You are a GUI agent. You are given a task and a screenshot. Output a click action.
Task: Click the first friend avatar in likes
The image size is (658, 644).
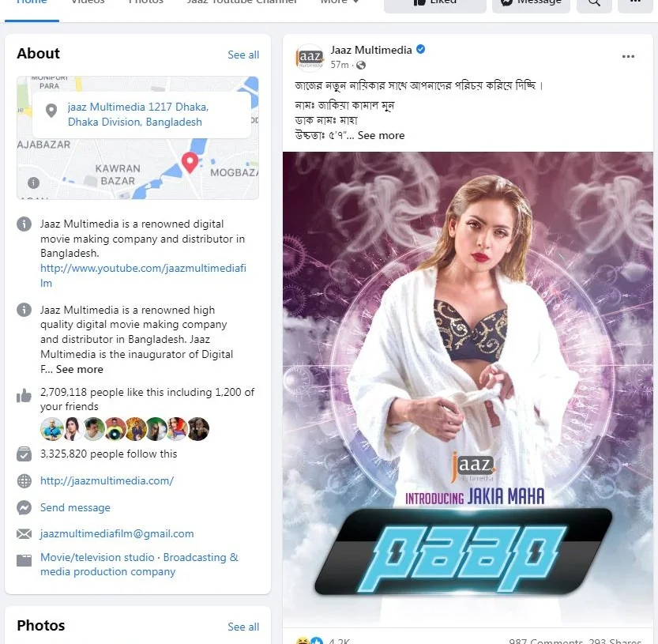coord(51,429)
